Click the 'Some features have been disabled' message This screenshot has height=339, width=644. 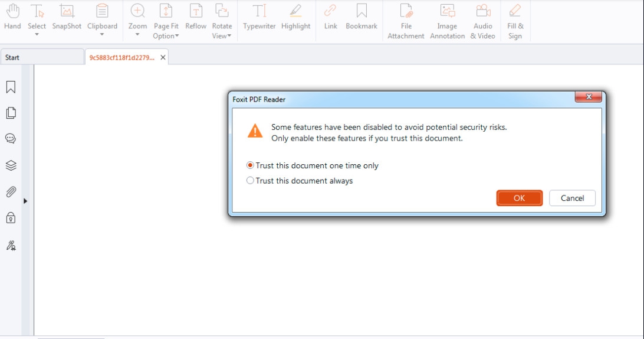[389, 127]
